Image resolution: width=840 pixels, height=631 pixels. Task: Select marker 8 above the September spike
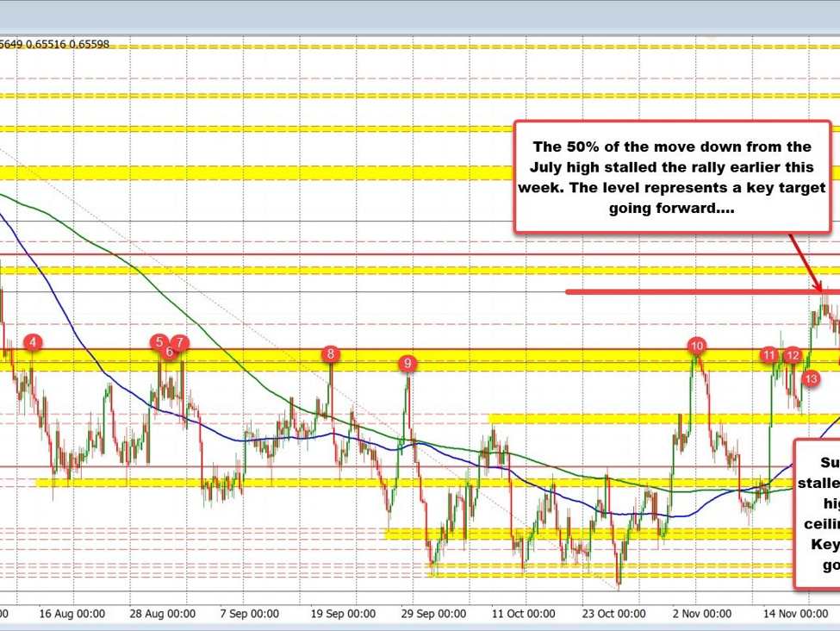[x=330, y=353]
